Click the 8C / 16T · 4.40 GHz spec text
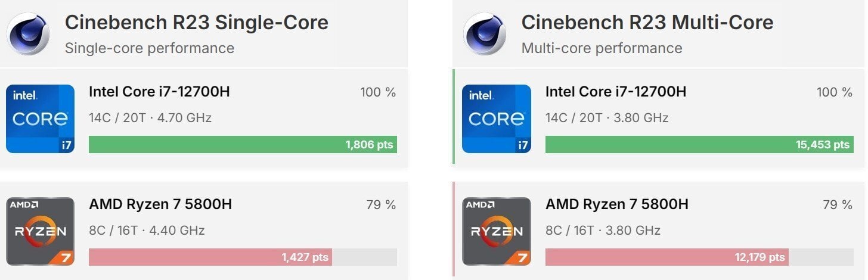 tap(147, 231)
